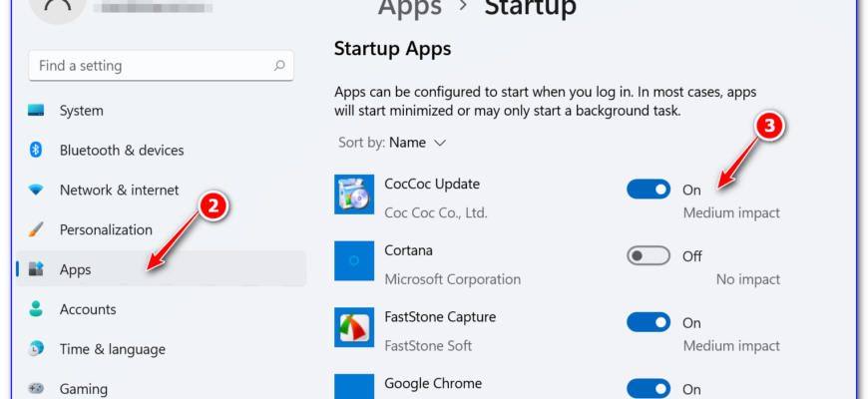The image size is (868, 399).
Task: Click the Find a setting search box
Action: click(x=161, y=66)
